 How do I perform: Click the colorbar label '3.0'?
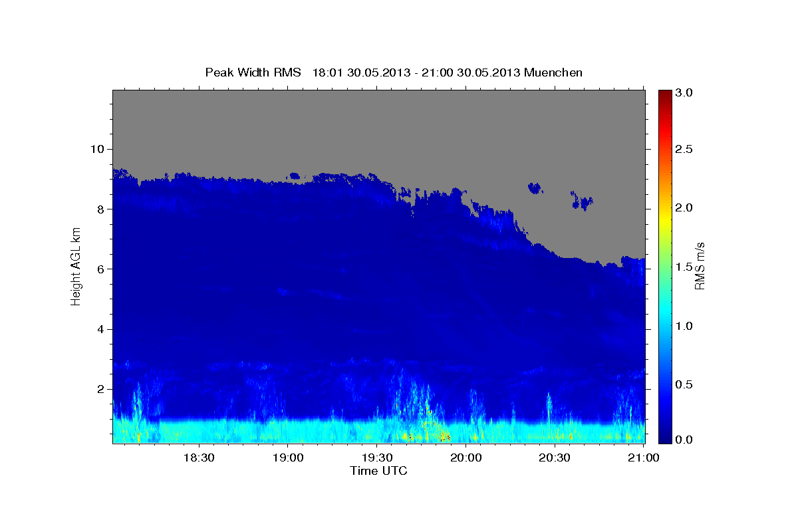pos(684,93)
